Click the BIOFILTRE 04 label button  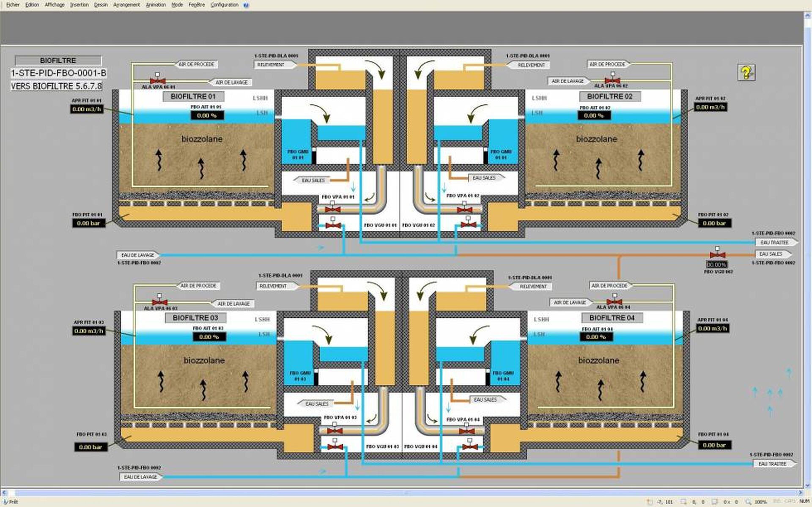coord(612,318)
